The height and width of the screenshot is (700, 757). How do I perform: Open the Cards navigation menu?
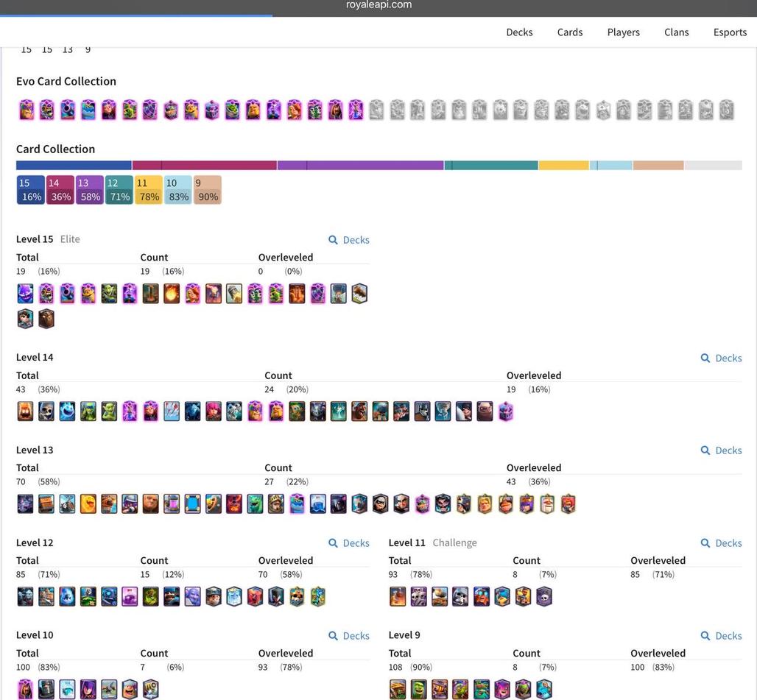(x=570, y=32)
